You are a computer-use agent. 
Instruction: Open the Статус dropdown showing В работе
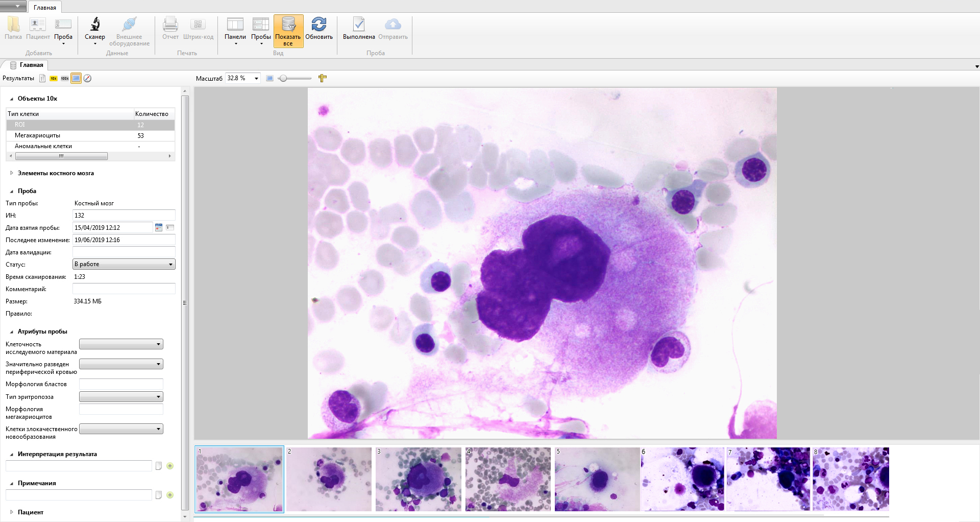coord(124,264)
